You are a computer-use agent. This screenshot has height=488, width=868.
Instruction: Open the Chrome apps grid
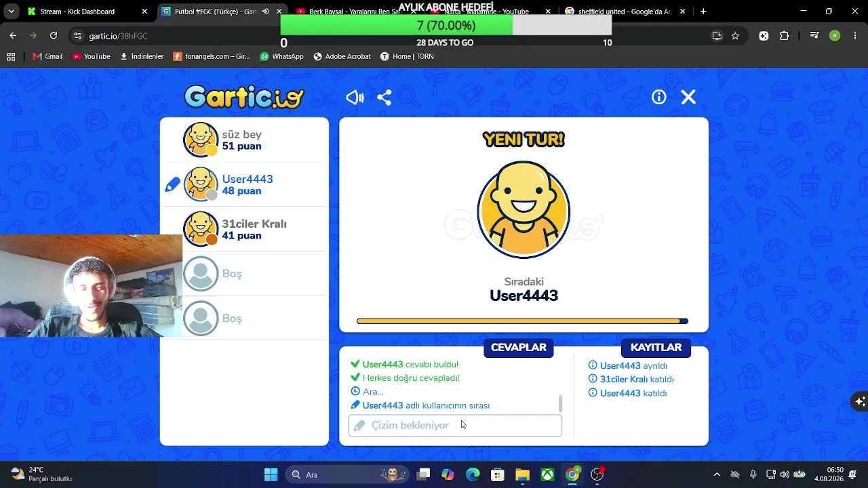pyautogui.click(x=11, y=56)
